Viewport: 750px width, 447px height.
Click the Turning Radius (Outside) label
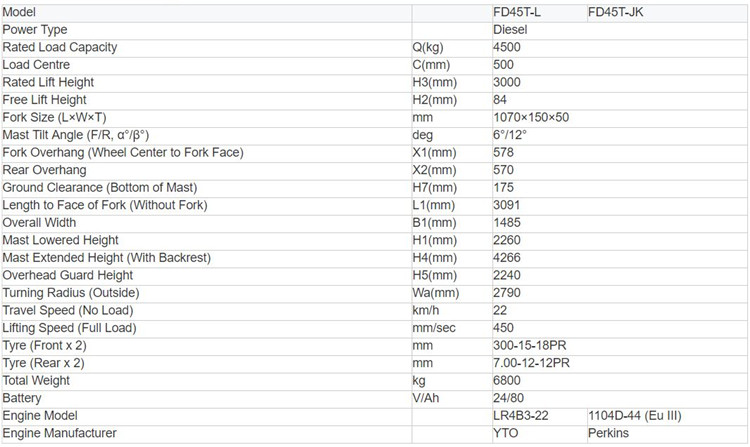[71, 293]
